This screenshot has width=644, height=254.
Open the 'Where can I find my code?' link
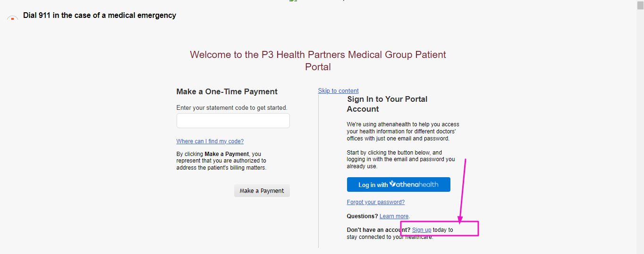click(x=210, y=141)
